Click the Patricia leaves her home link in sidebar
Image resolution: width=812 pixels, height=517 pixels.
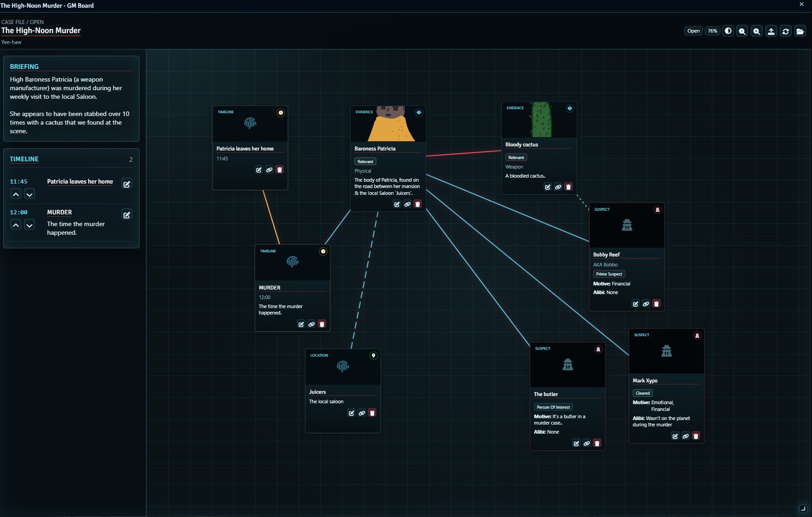pos(80,181)
